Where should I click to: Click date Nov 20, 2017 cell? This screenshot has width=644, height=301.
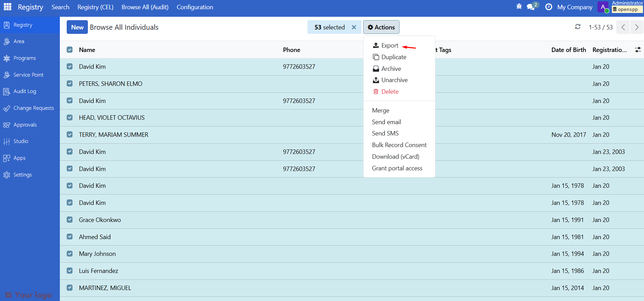click(568, 134)
